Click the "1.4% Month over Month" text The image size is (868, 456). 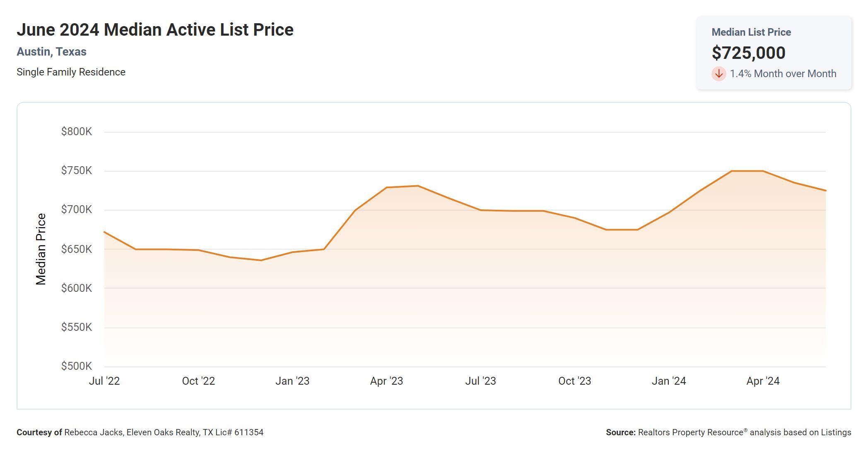coord(783,74)
